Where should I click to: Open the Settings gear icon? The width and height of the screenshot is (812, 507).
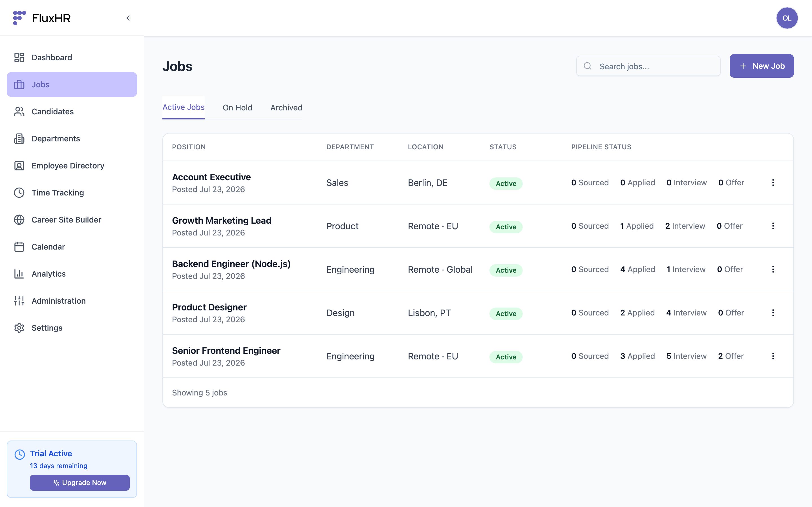pyautogui.click(x=19, y=328)
